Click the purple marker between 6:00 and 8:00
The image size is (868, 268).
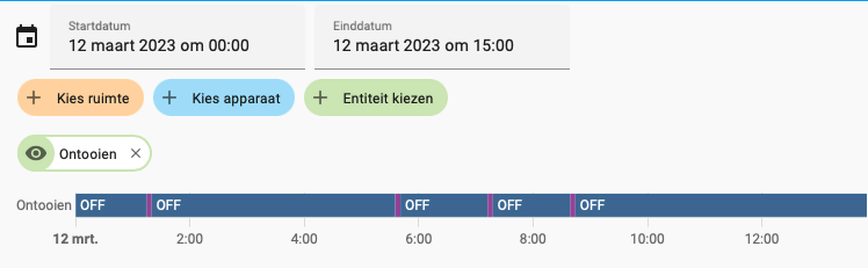coord(490,205)
